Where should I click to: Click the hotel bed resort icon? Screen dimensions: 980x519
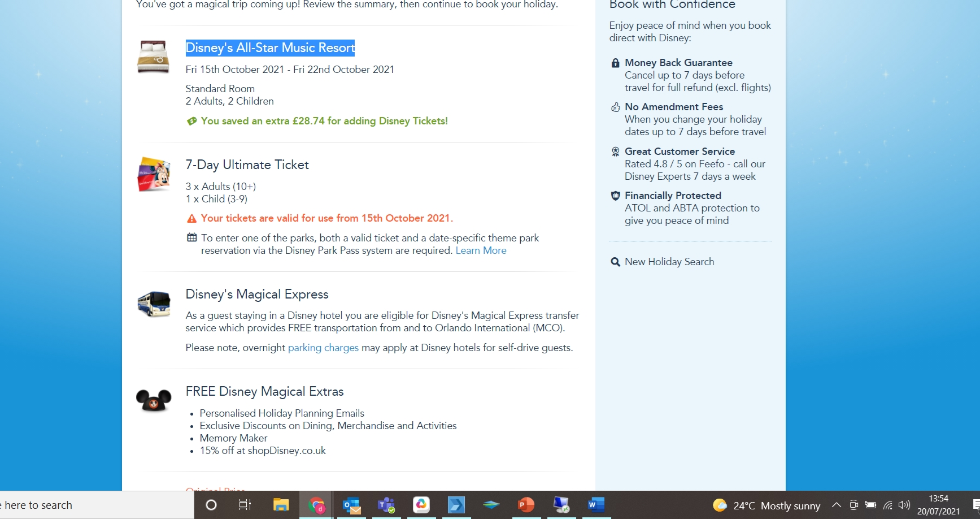153,57
